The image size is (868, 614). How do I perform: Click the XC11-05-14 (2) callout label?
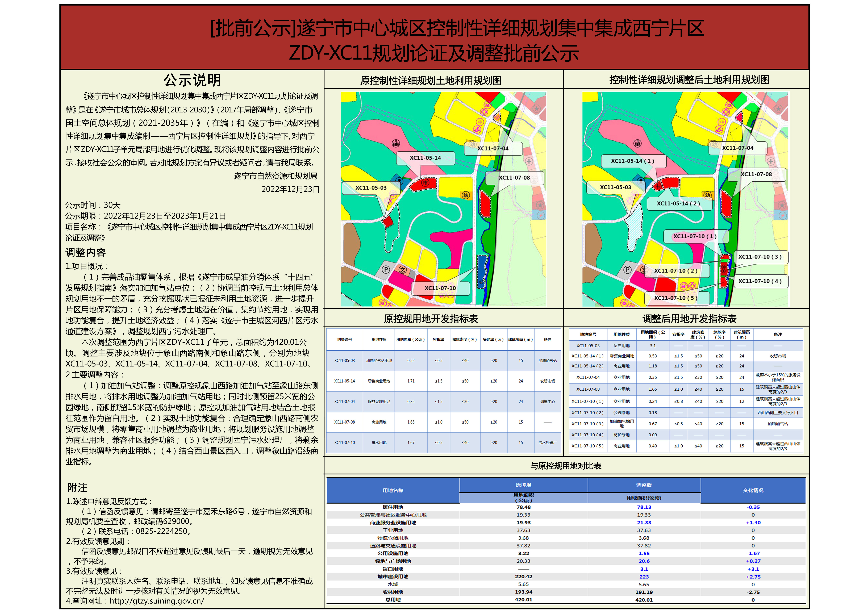[678, 203]
